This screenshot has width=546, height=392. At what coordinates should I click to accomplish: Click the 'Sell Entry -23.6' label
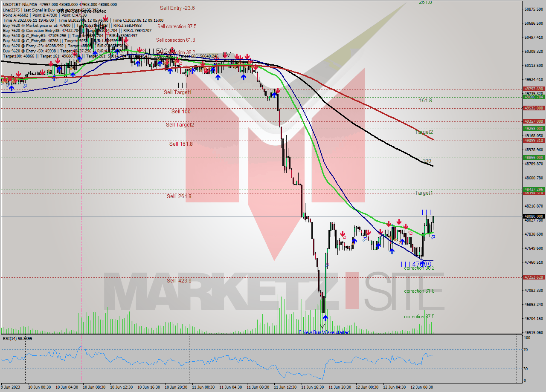pyautogui.click(x=177, y=8)
